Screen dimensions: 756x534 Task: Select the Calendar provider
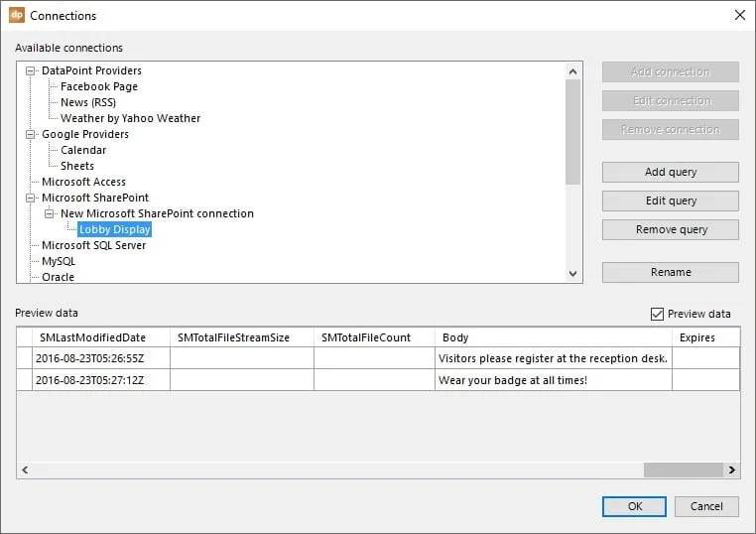pos(83,150)
